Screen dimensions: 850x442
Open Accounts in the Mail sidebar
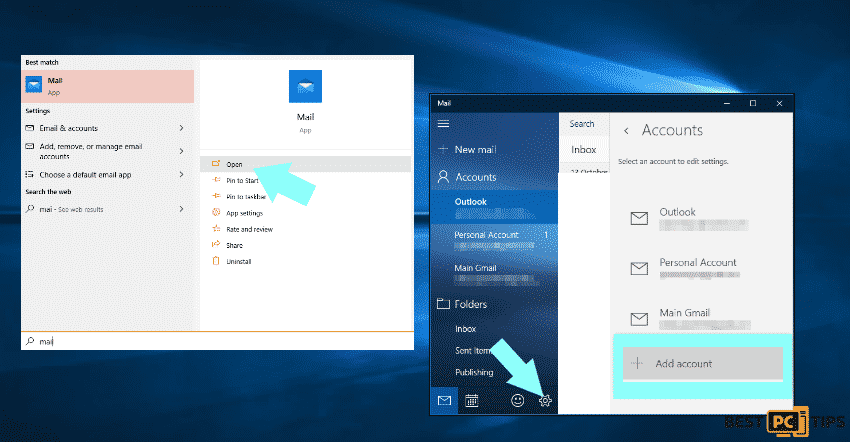point(475,177)
